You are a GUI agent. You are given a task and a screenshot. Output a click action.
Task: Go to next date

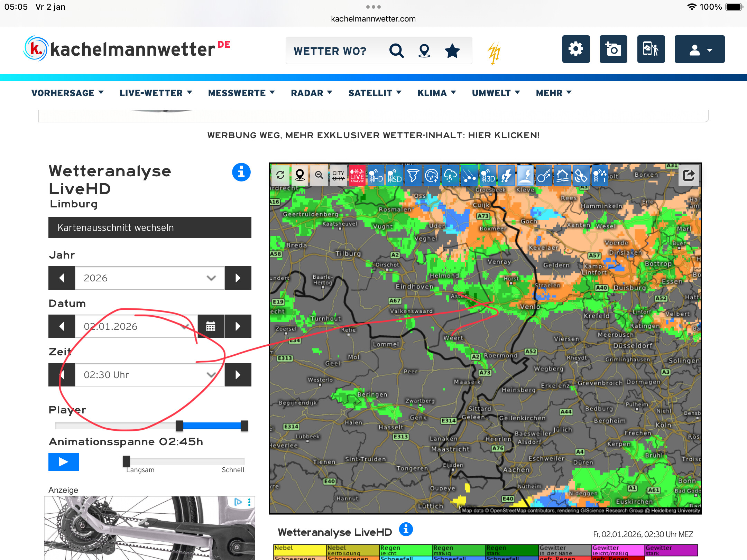coord(238,326)
